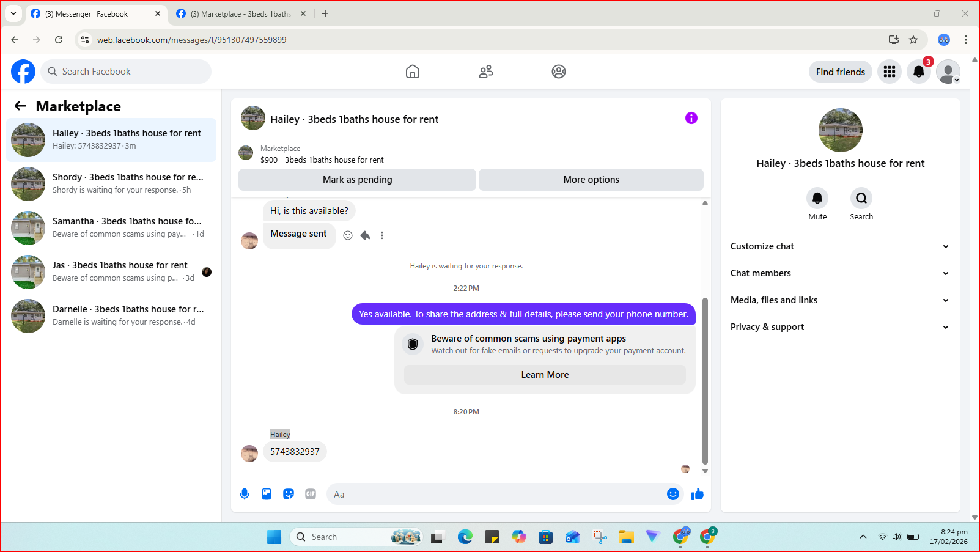Reply to the Message sent bubble
The image size is (980, 552).
point(365,235)
